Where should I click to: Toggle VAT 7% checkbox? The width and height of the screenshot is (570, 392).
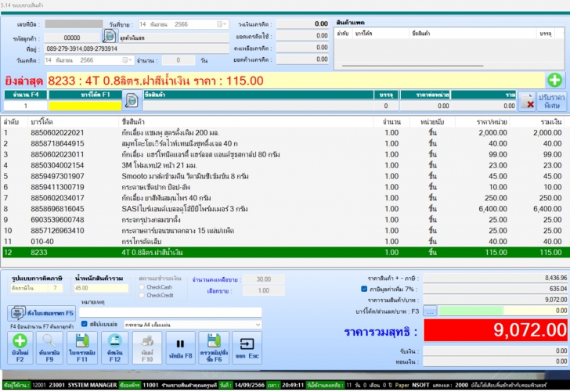(x=364, y=290)
